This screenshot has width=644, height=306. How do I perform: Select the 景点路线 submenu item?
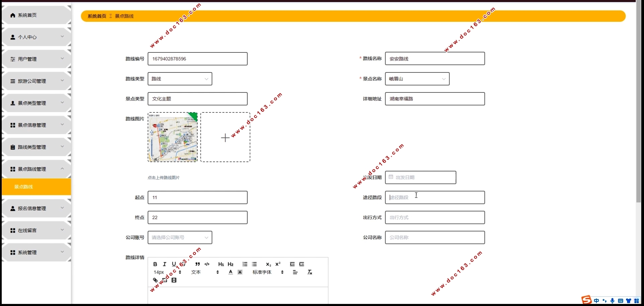pyautogui.click(x=36, y=187)
